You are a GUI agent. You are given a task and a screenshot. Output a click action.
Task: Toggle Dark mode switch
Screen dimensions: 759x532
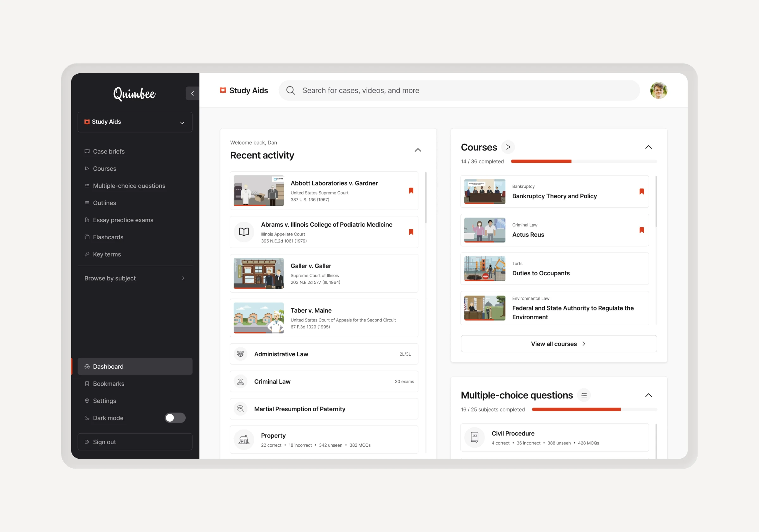click(x=175, y=418)
